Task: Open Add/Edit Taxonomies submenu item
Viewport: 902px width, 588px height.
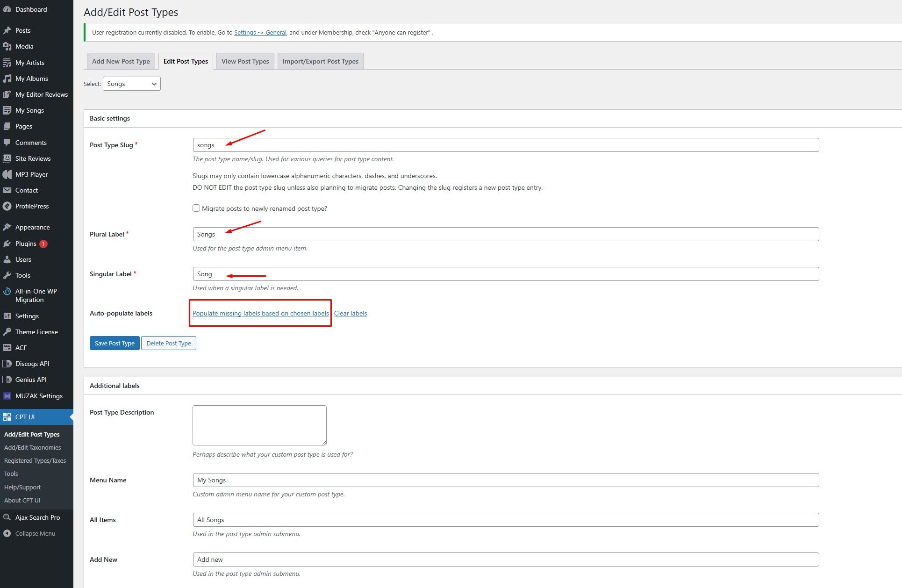Action: 32,447
